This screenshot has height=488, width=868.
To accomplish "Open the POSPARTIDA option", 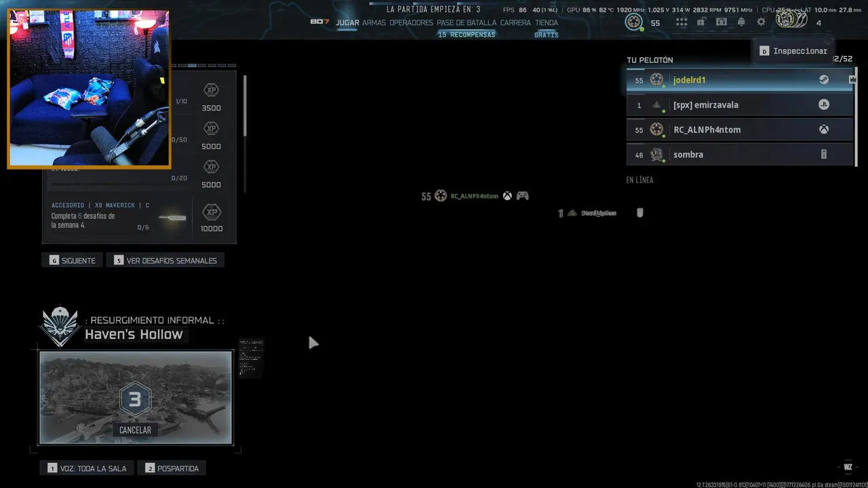I will click(x=172, y=468).
